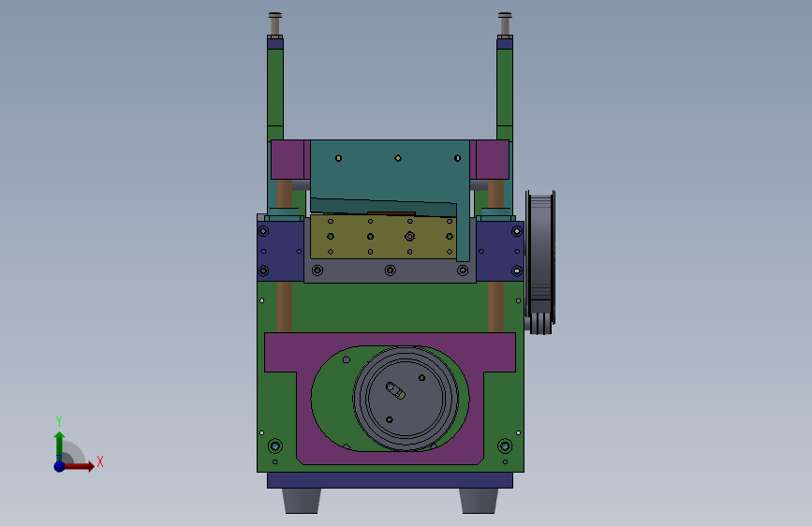Select the left gray foot under the base
The height and width of the screenshot is (526, 812).
(302, 501)
